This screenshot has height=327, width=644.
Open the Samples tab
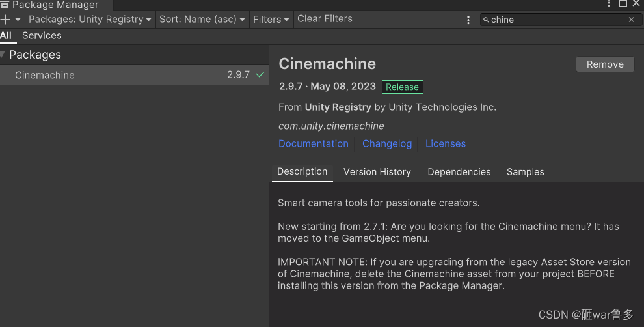tap(526, 172)
